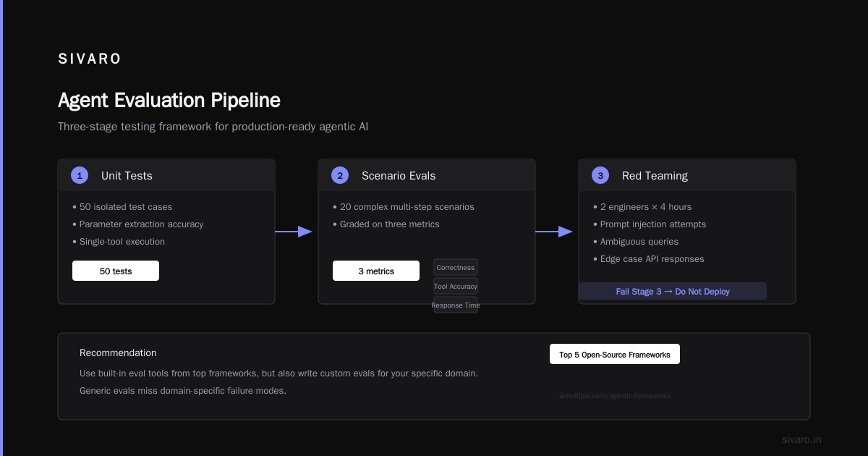This screenshot has width=868, height=456.
Task: Select the Tool Accuracy metric tag
Action: coord(456,287)
